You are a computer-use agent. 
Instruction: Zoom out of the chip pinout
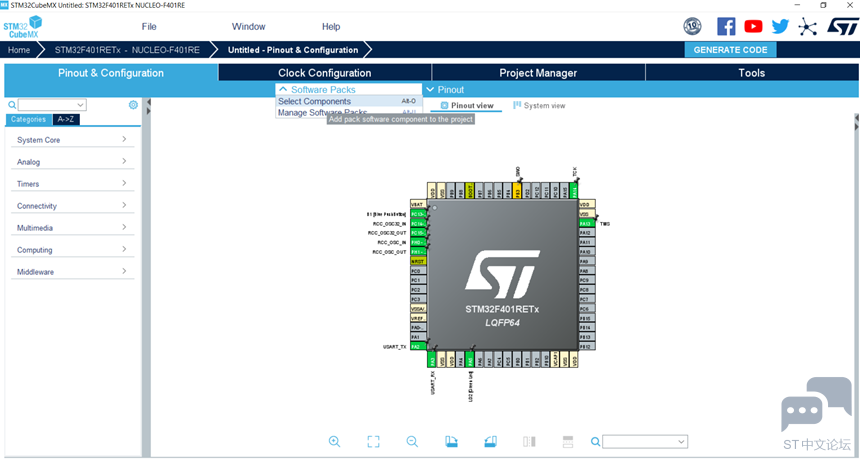[412, 441]
